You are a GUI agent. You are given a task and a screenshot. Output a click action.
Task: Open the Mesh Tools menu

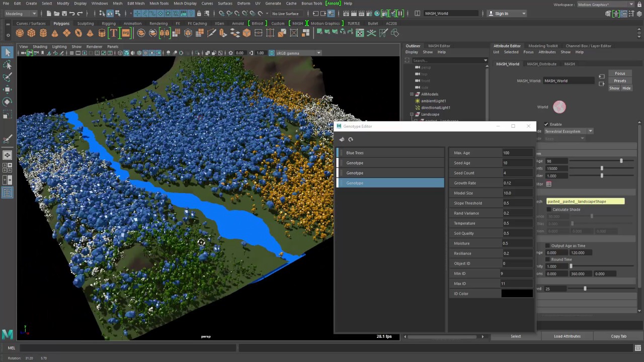coord(159,4)
